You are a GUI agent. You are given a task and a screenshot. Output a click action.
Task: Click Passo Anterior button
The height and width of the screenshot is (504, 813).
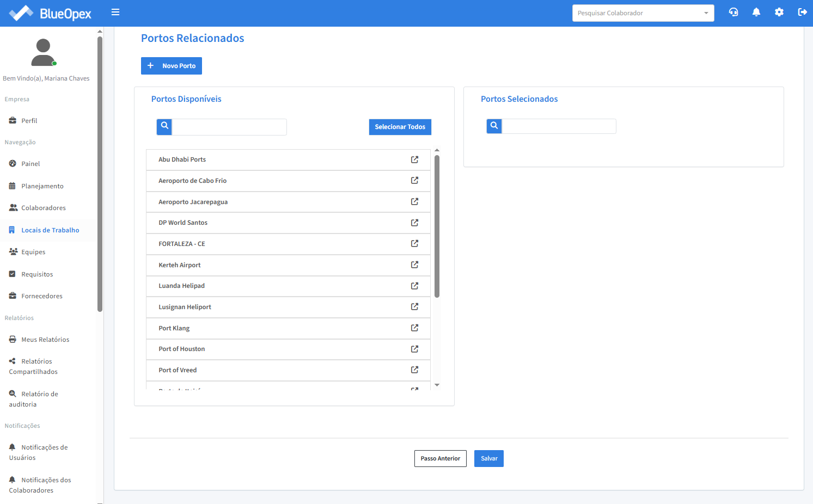click(x=441, y=458)
